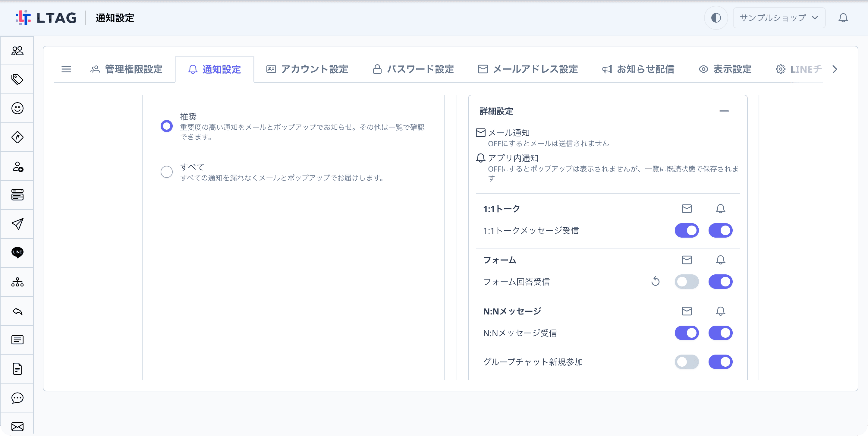Collapse the 詳細設定 panel with minus icon
This screenshot has height=436, width=868.
(x=724, y=111)
